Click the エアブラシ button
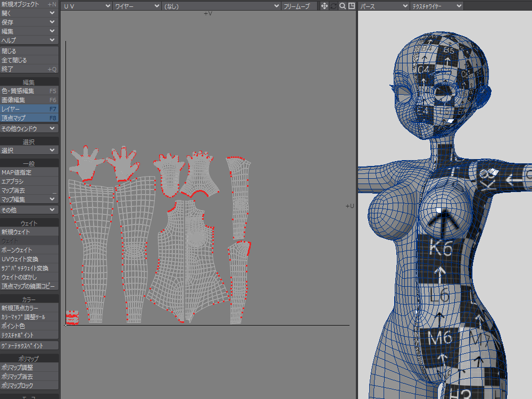Image resolution: width=532 pixels, height=399 pixels. 29,181
